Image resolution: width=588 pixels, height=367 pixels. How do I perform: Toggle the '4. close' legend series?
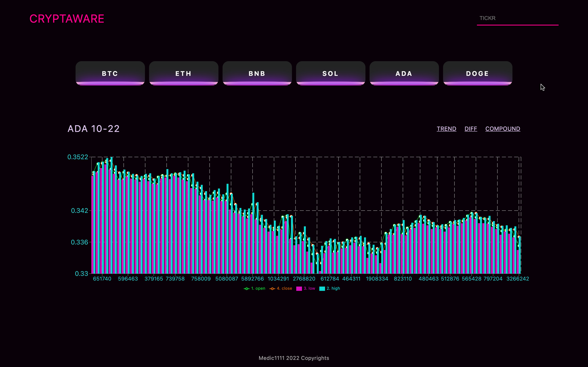pyautogui.click(x=284, y=288)
